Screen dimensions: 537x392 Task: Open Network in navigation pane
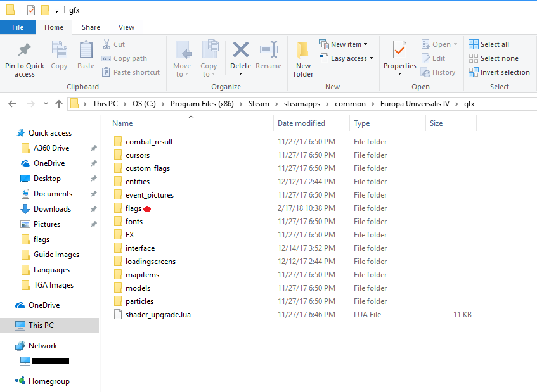coord(43,346)
